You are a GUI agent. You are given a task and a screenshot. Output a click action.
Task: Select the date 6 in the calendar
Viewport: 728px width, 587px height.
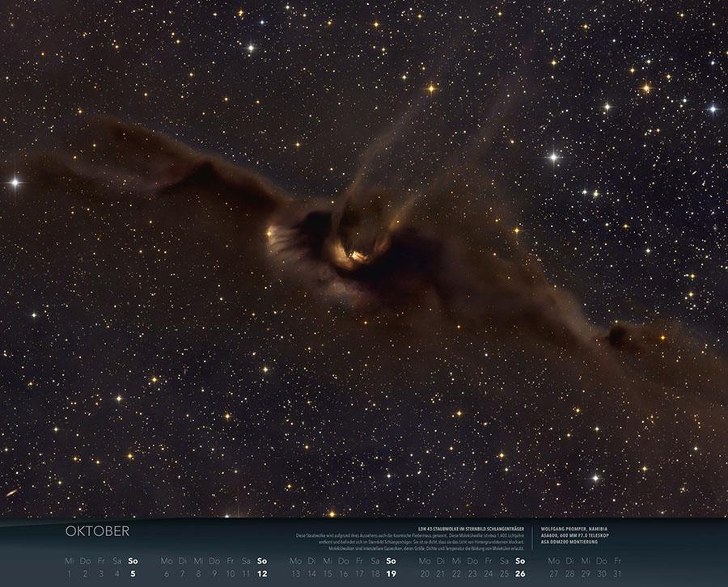tap(166, 573)
